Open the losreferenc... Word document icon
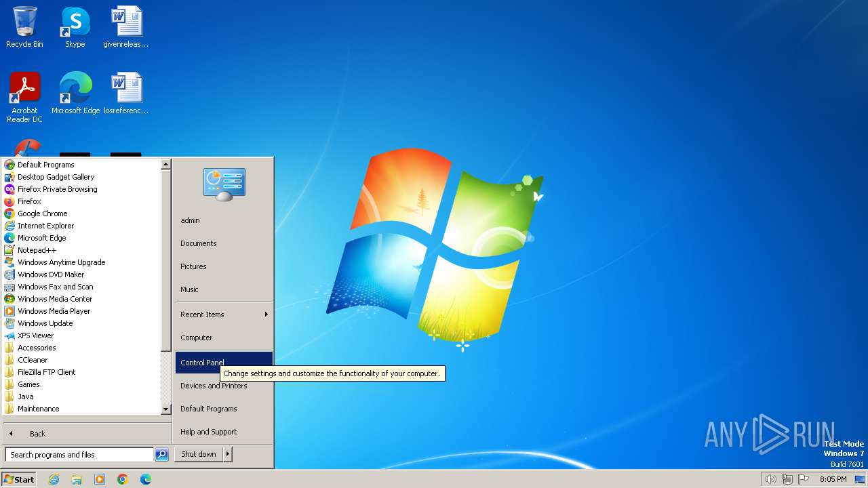The height and width of the screenshot is (488, 868). click(x=126, y=94)
